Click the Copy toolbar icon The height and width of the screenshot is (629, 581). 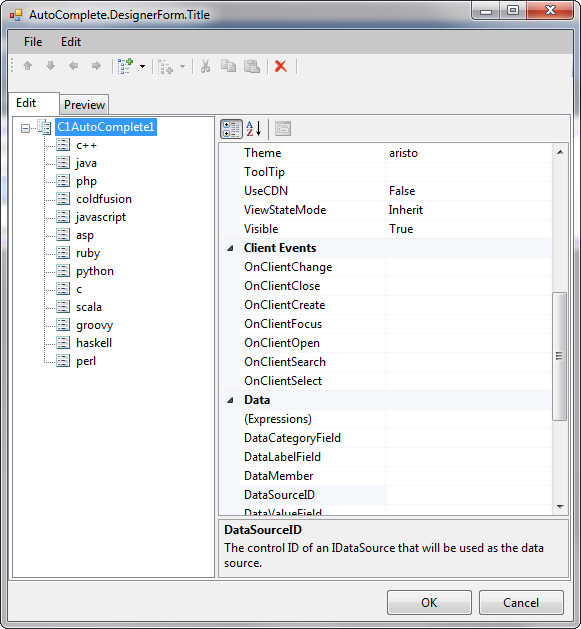[228, 66]
